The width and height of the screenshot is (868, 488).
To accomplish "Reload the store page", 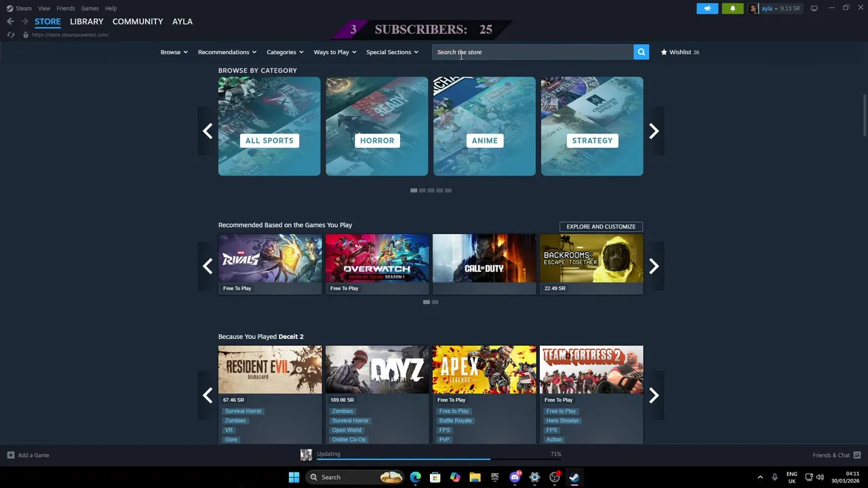I will [x=10, y=35].
